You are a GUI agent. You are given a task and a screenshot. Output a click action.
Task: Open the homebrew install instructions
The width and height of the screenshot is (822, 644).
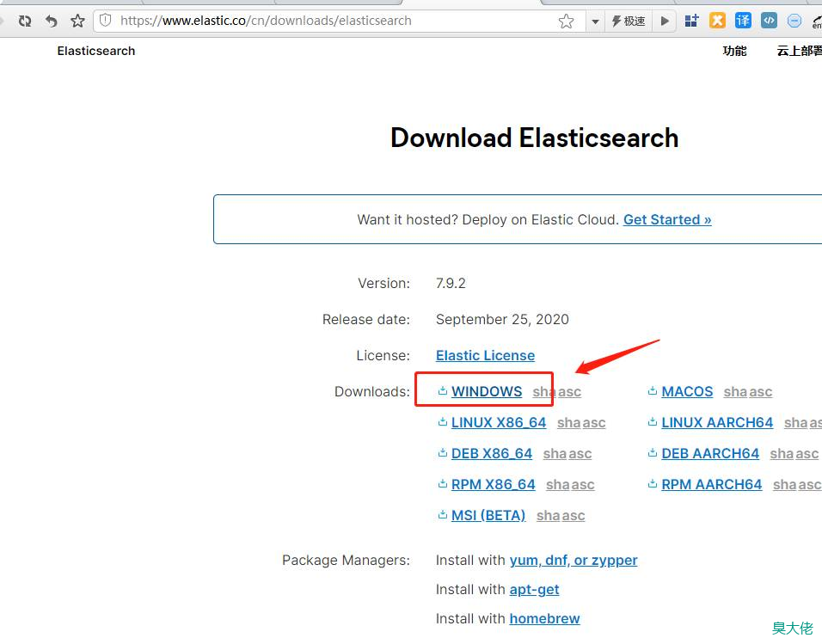(x=544, y=619)
